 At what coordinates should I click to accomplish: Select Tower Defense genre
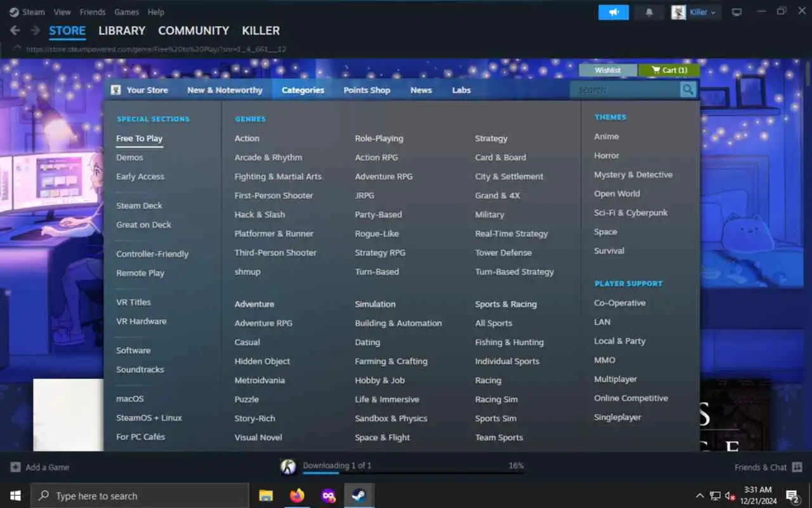coord(503,253)
